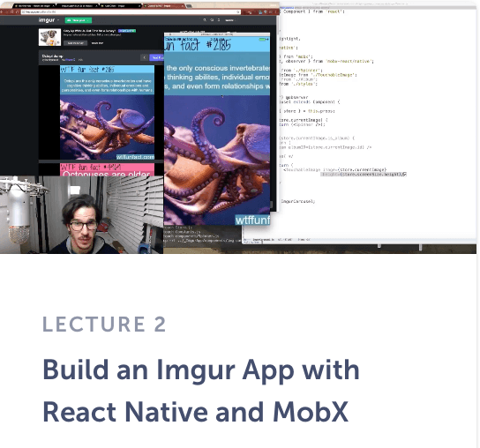The height and width of the screenshot is (448, 480).
Task: Switch to the first browser tab
Action: tap(34, 6)
